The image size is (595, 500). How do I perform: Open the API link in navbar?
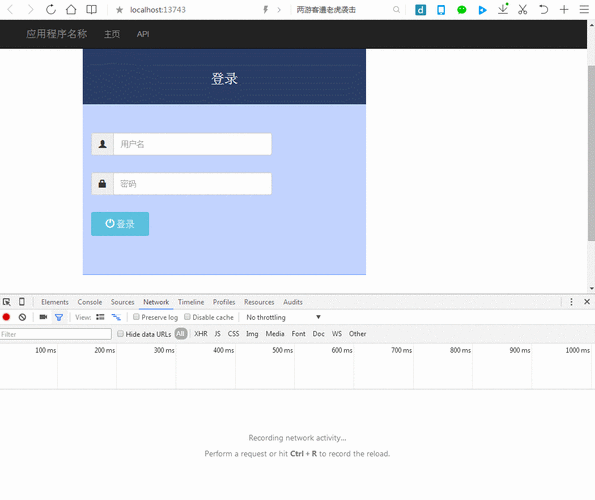(x=143, y=34)
